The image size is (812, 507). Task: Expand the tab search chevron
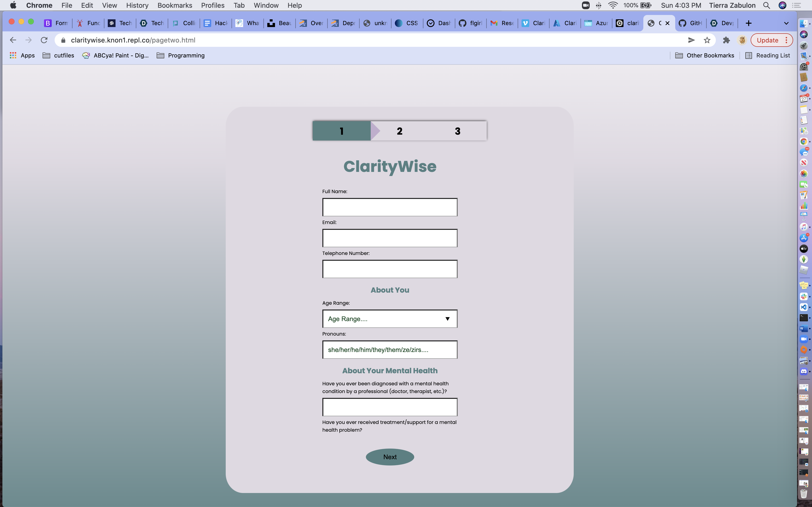pos(786,23)
